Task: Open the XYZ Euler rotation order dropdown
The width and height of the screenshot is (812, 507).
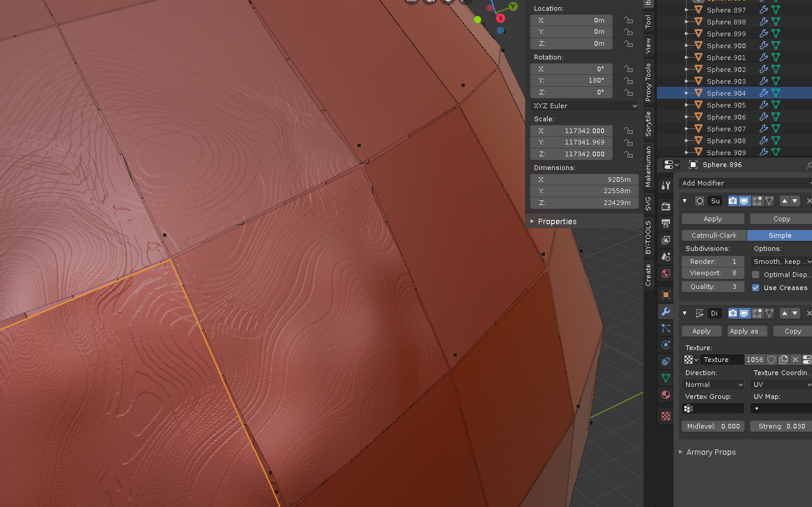Action: tap(584, 105)
